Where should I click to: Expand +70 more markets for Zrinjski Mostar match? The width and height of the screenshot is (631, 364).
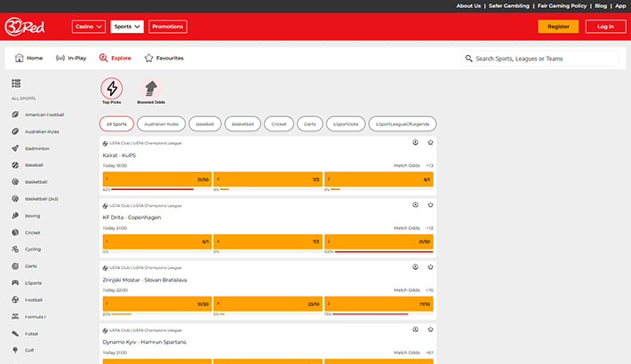pyautogui.click(x=430, y=290)
